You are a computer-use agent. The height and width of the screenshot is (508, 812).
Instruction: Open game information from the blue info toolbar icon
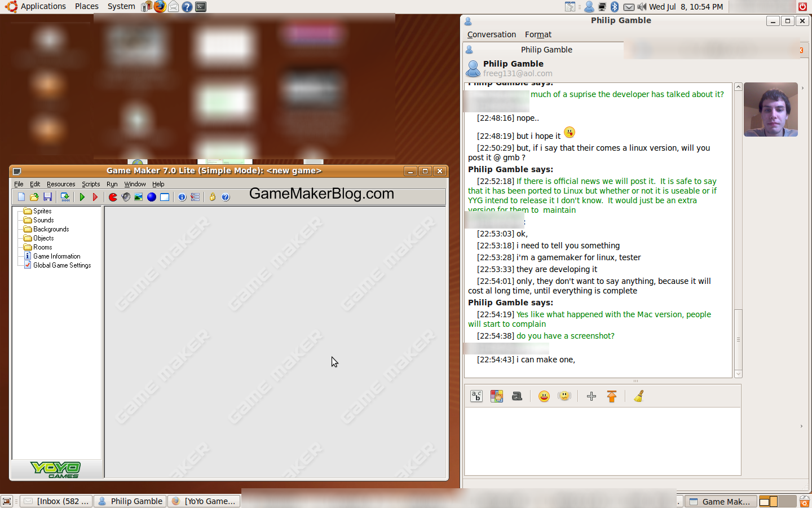point(182,197)
